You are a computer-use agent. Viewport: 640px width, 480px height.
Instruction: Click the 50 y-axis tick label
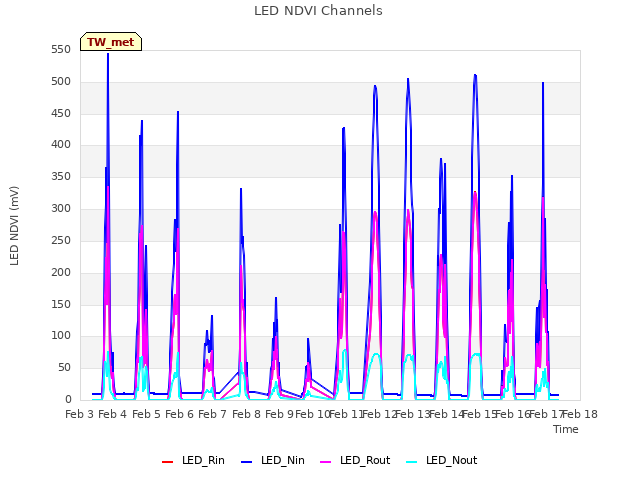(x=64, y=368)
